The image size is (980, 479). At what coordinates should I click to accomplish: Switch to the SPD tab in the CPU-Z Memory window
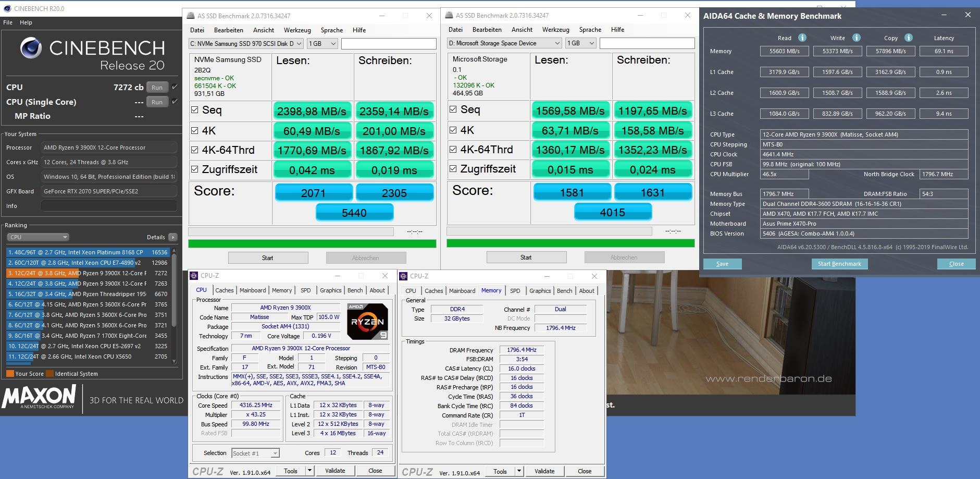[x=515, y=291]
